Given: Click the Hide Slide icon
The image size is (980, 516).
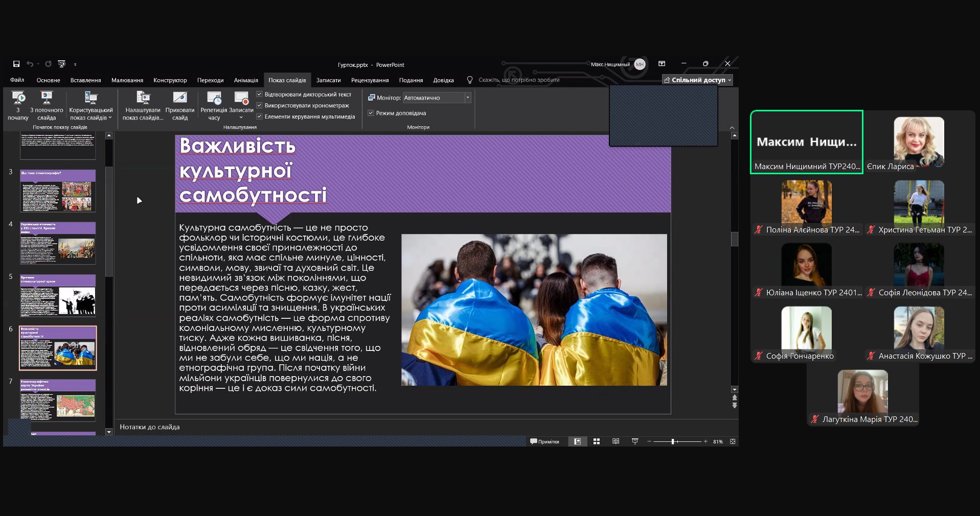Looking at the screenshot, I should click(180, 98).
